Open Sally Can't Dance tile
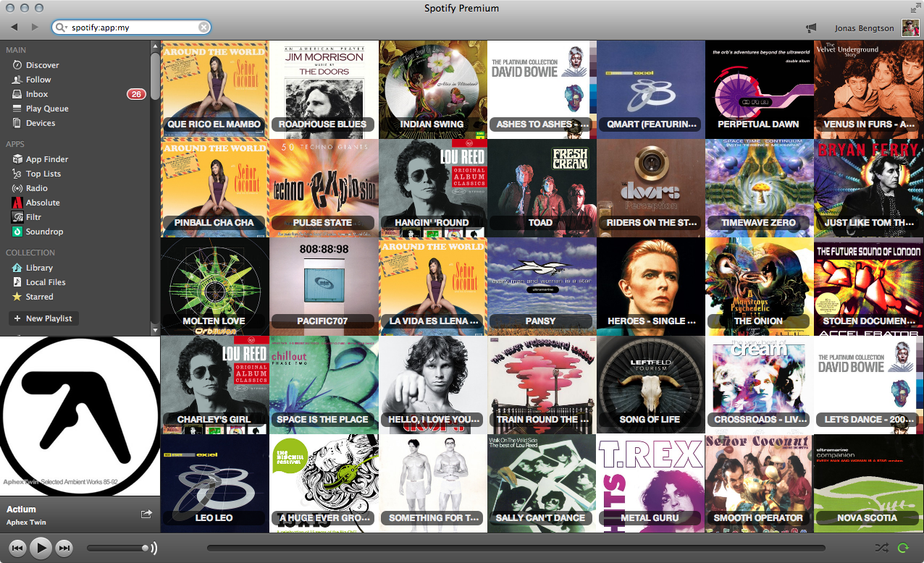 [541, 483]
